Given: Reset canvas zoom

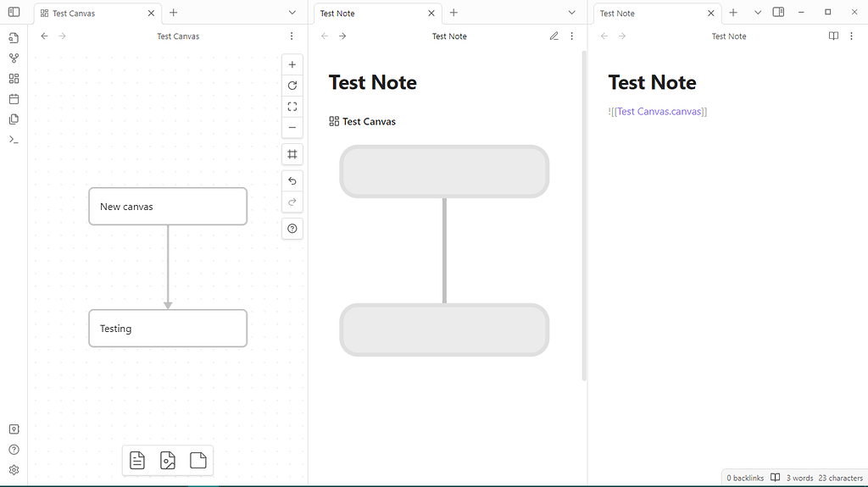Looking at the screenshot, I should coord(292,86).
